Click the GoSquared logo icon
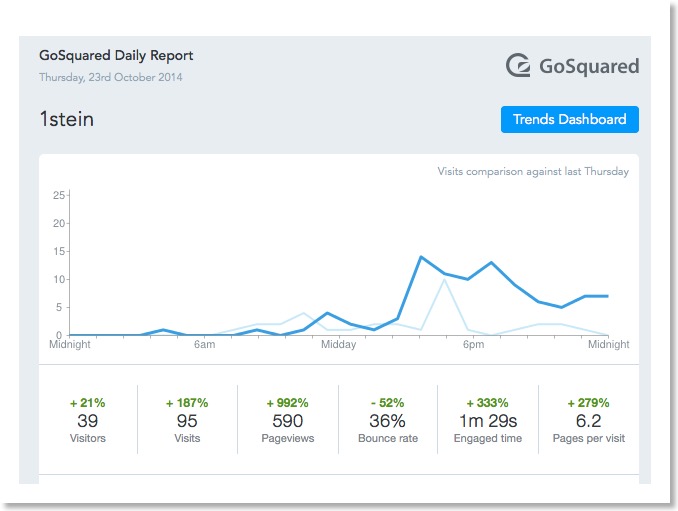The height and width of the screenshot is (511, 678). (518, 66)
